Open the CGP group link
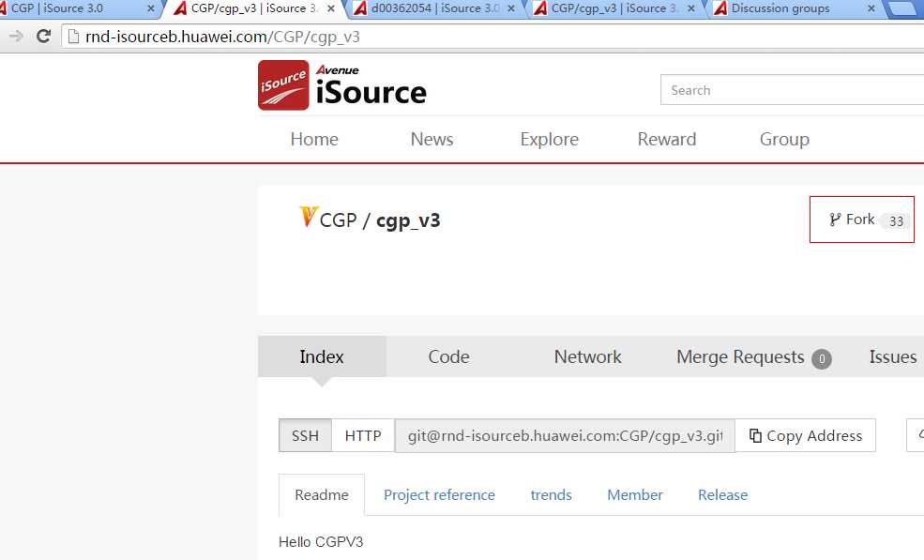The height and width of the screenshot is (560, 924). (339, 219)
